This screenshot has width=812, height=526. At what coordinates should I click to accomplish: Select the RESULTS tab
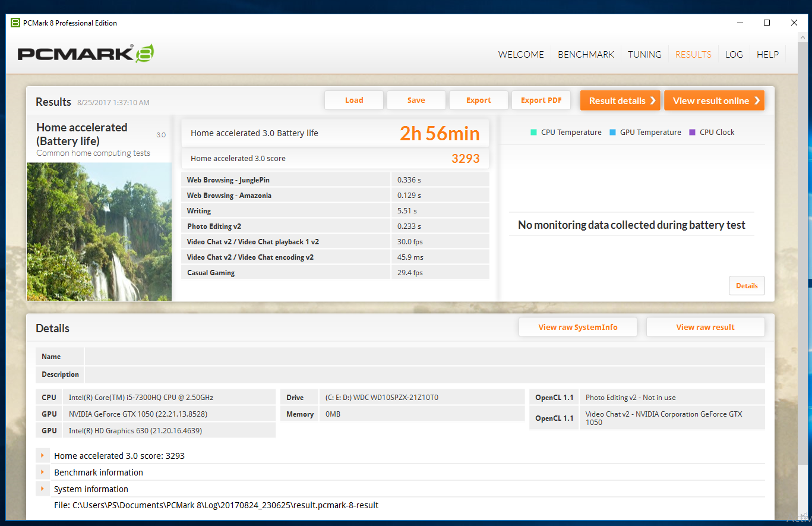693,54
